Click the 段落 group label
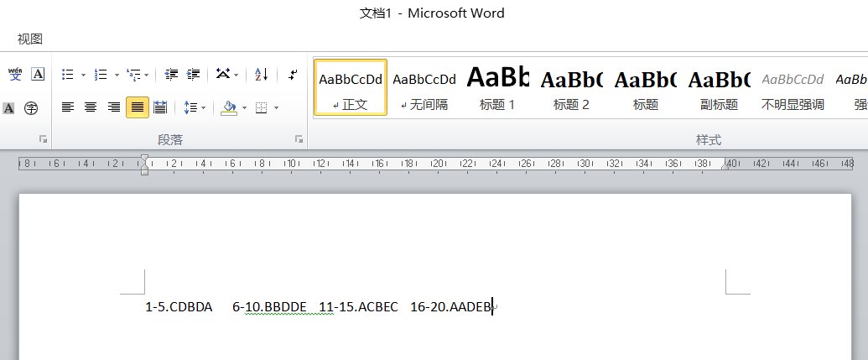 pyautogui.click(x=170, y=140)
